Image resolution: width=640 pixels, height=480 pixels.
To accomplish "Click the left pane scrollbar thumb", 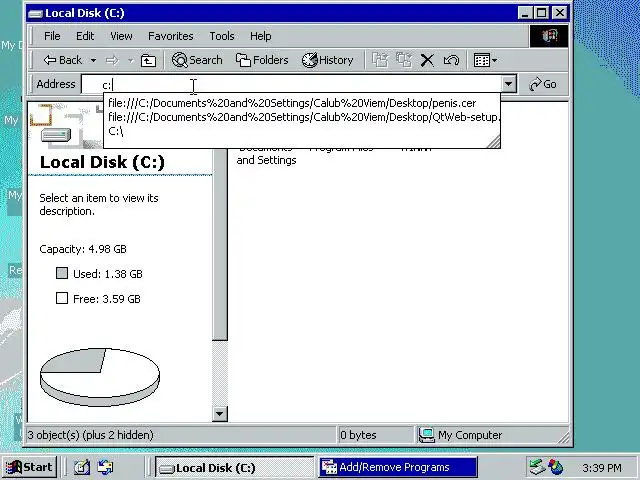I will (x=220, y=245).
